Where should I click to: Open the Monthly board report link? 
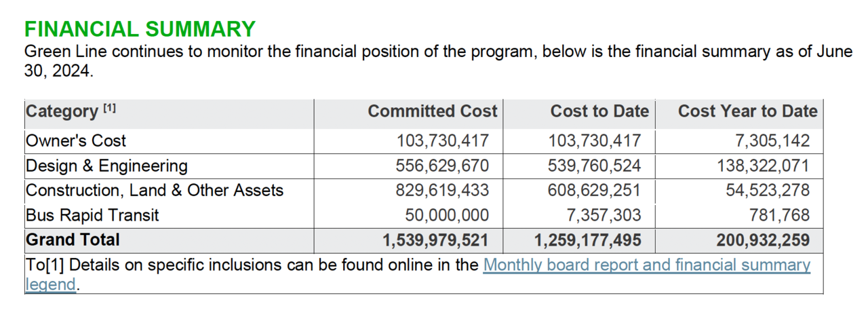(646, 265)
